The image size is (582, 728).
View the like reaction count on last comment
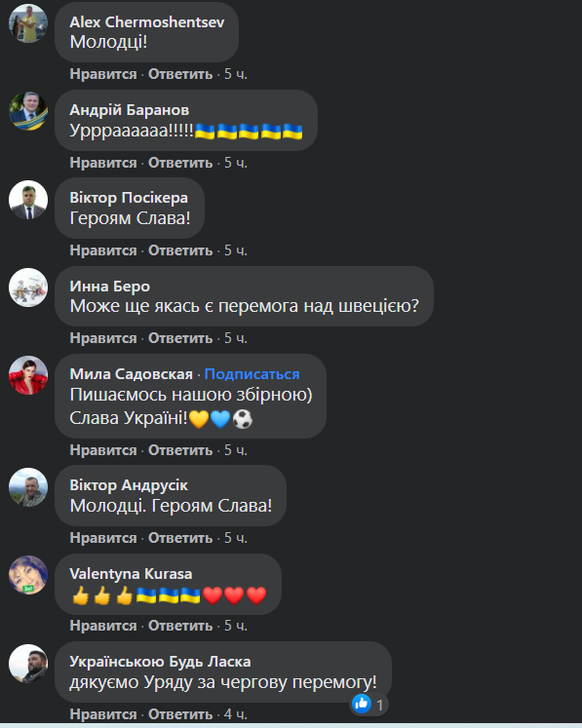point(369,705)
